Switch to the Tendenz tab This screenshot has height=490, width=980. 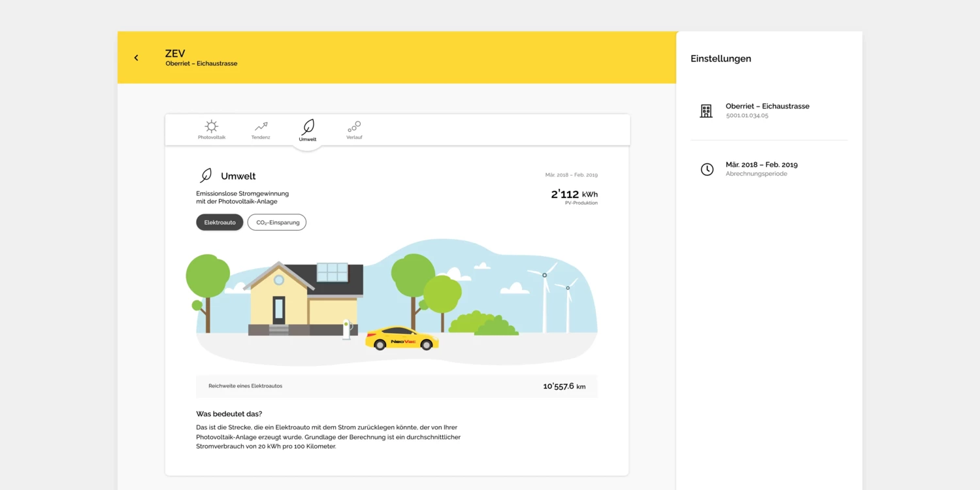261,129
